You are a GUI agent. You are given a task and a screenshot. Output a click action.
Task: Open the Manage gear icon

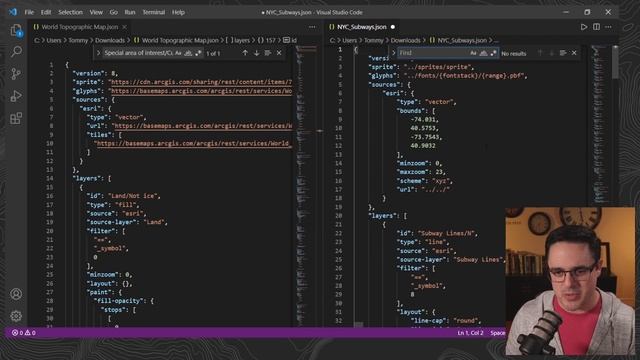coord(16,316)
